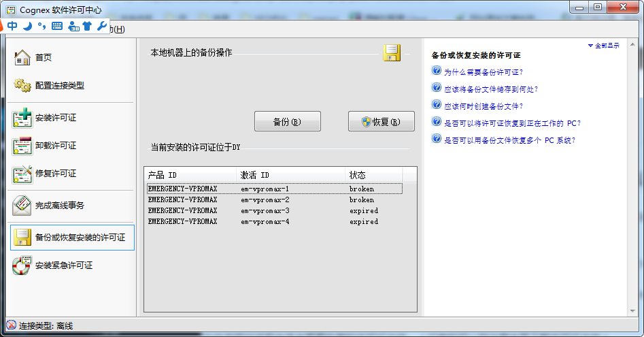Select license row em-vpromax-4
The height and width of the screenshot is (337, 644).
pos(274,221)
